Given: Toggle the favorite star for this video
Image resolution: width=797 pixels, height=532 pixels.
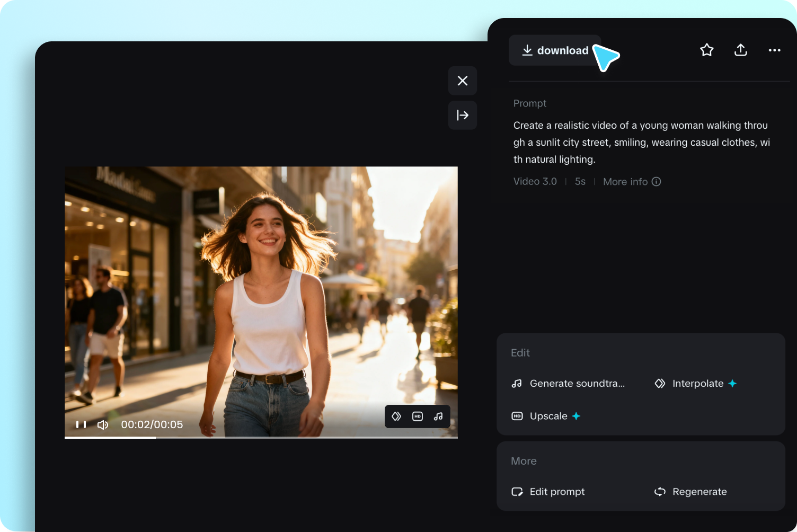Looking at the screenshot, I should [706, 49].
